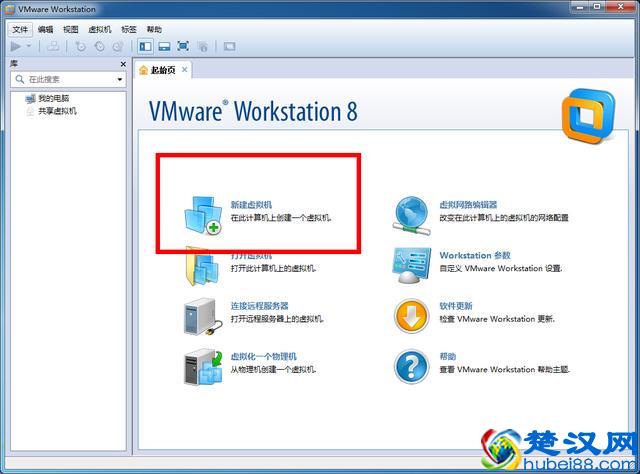Click the 虚拟化一个物理机 link

click(x=264, y=356)
